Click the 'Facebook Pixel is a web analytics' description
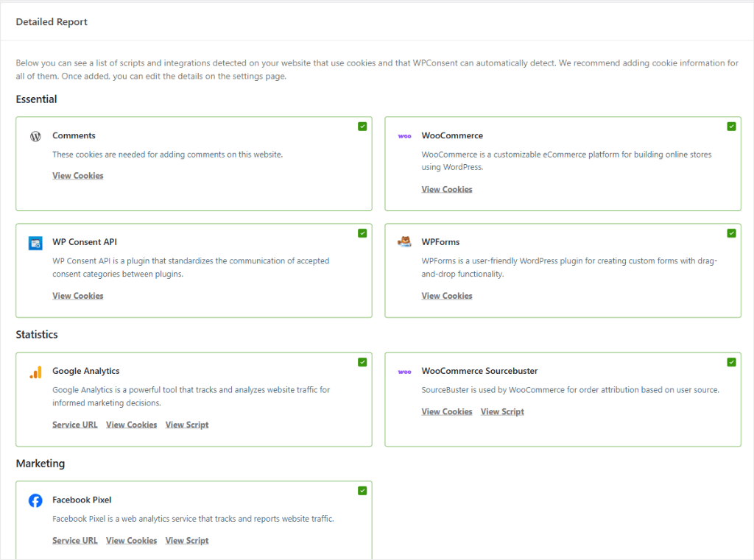 [x=193, y=519]
